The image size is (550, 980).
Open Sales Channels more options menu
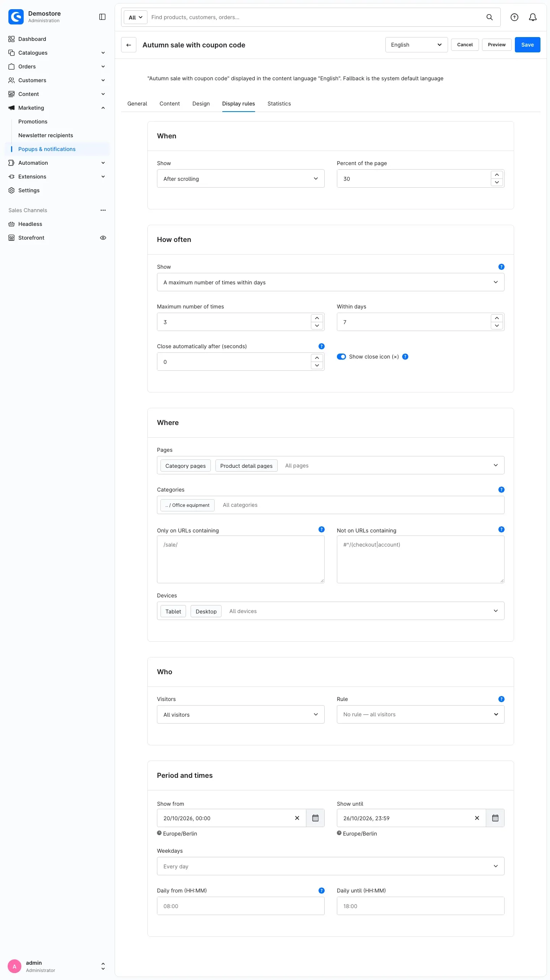tap(103, 210)
